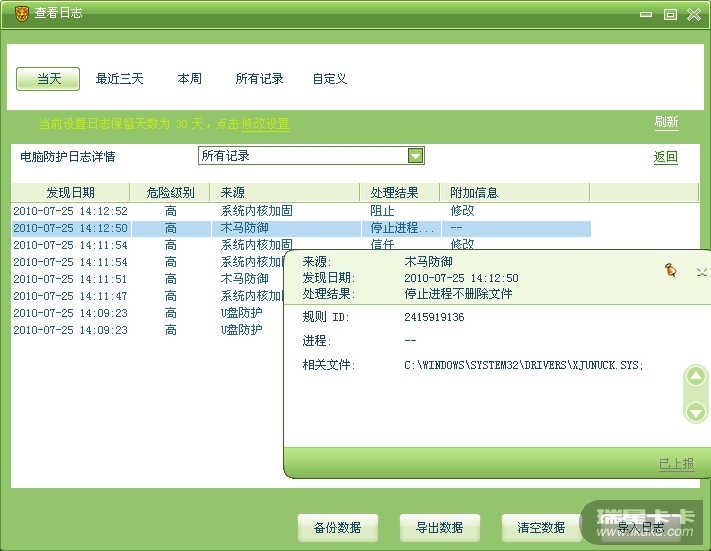Screen dimensions: 711x551
Task: Switch to 本周 tab
Action: tap(190, 79)
